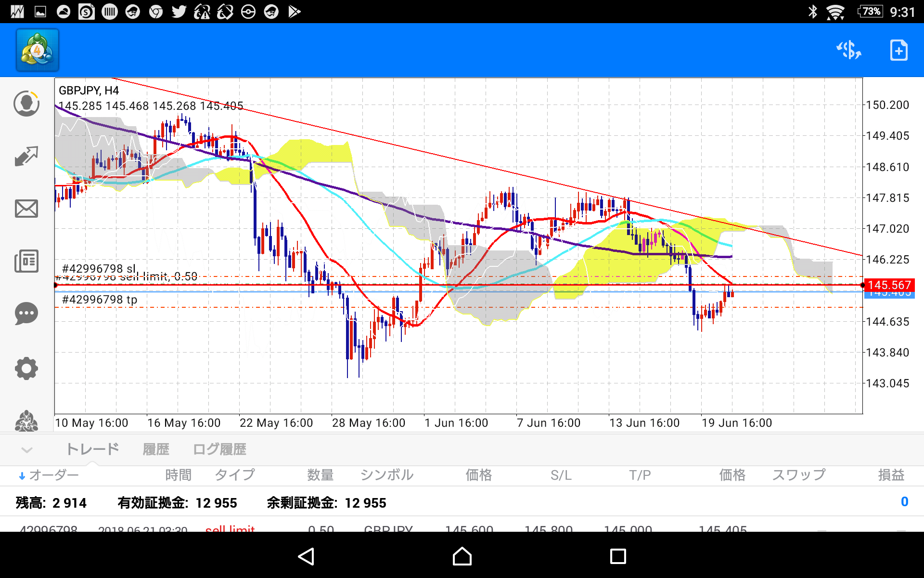924x578 pixels.
Task: Sort orders using the オーダー arrow header
Action: coord(49,475)
